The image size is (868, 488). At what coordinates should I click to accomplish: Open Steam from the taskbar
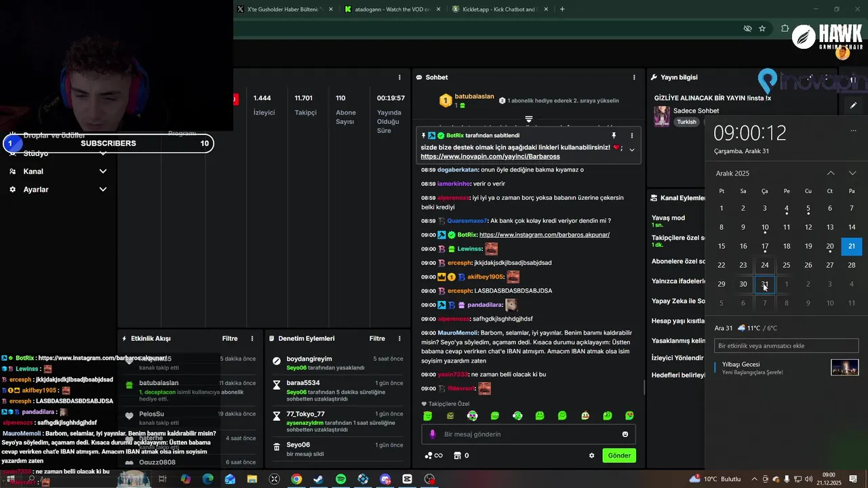click(x=318, y=479)
